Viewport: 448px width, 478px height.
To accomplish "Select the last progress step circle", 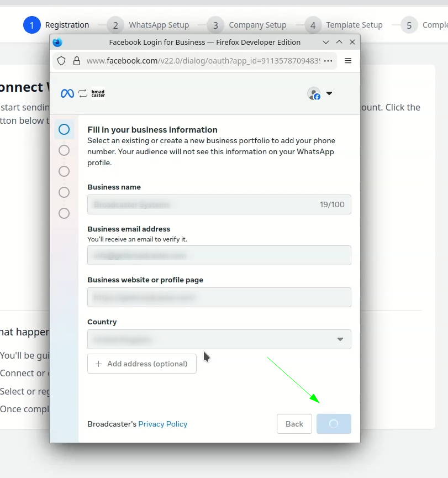I will 64,213.
